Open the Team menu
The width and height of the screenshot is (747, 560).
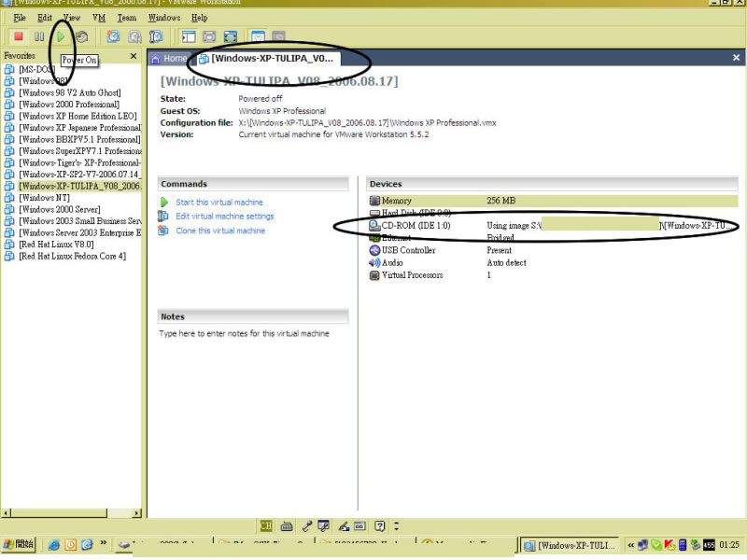click(127, 18)
